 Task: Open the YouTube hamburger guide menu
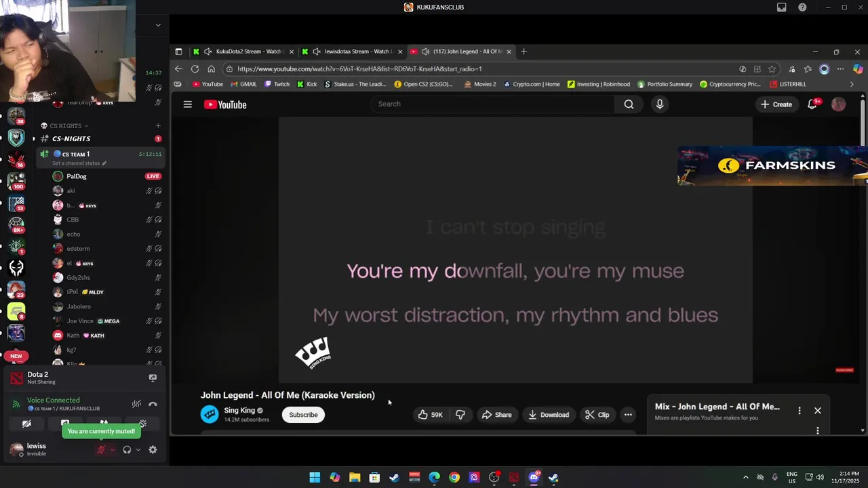tap(188, 104)
